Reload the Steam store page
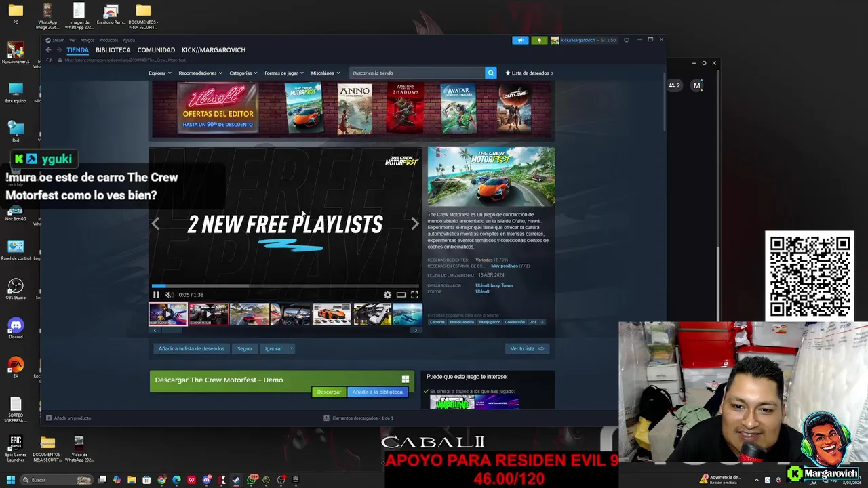 48,60
